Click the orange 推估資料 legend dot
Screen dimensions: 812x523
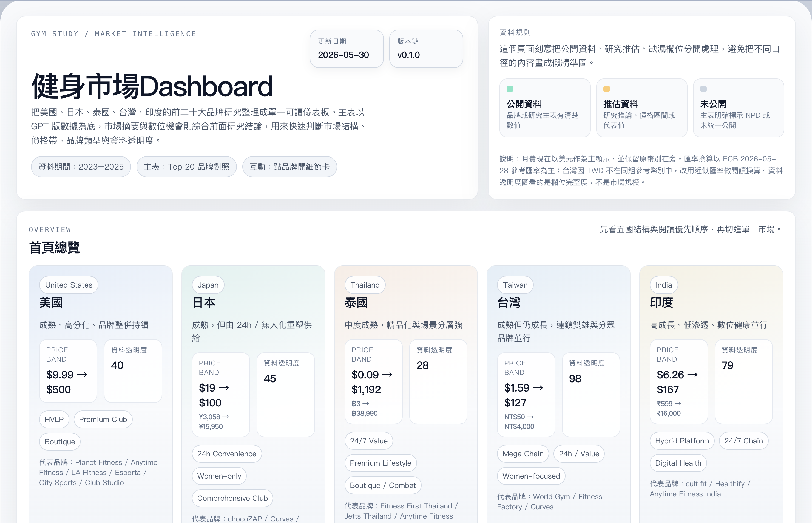click(606, 89)
